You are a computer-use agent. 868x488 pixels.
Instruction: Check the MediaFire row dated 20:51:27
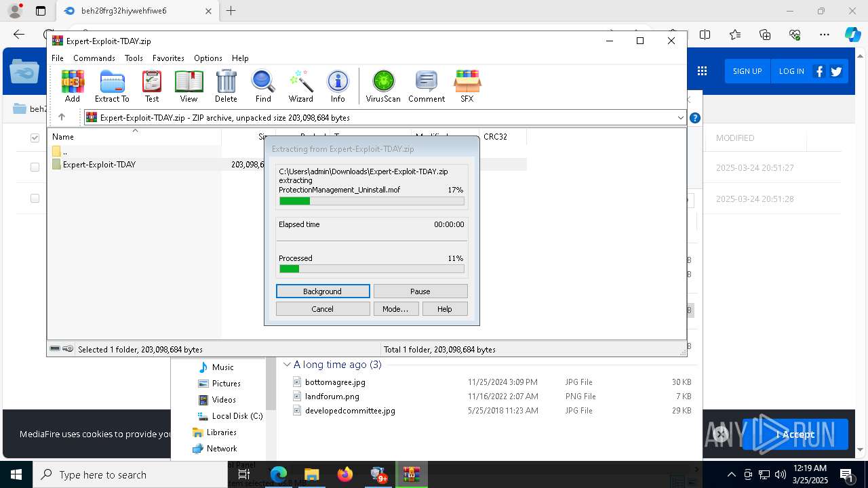coord(35,167)
